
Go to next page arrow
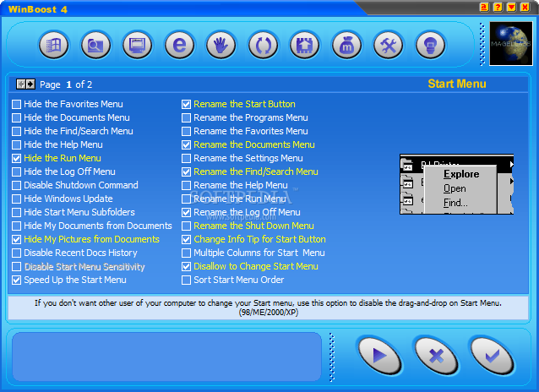(x=30, y=84)
